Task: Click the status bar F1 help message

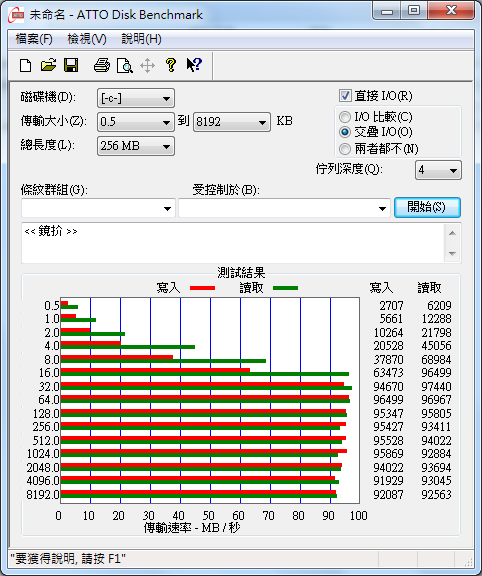Action: [68, 559]
